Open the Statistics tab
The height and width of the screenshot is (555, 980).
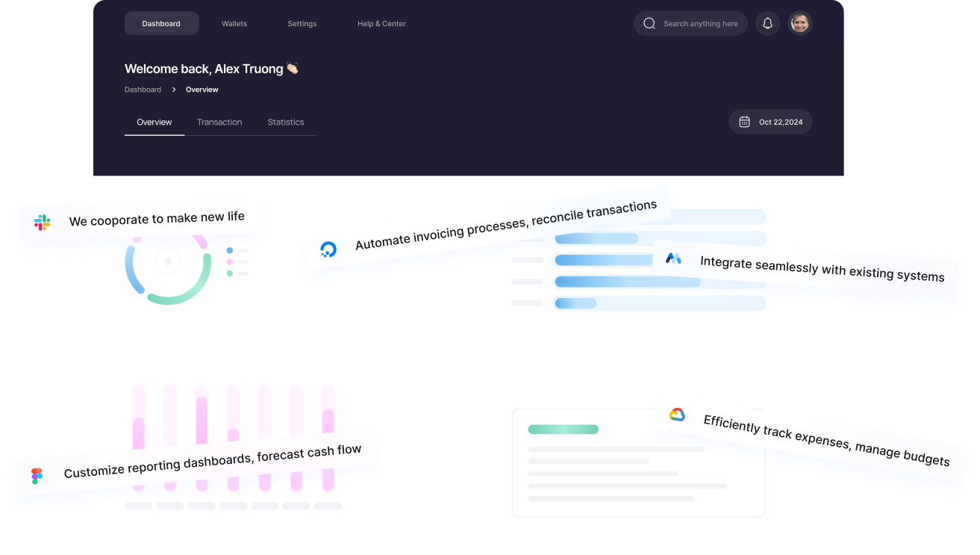point(285,122)
